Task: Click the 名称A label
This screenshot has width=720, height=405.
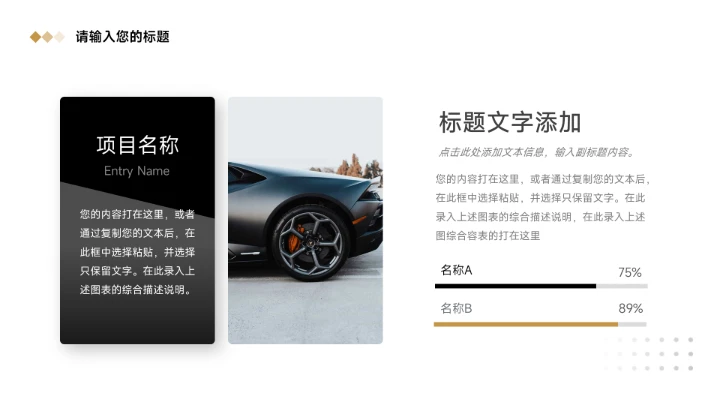Action: (456, 270)
